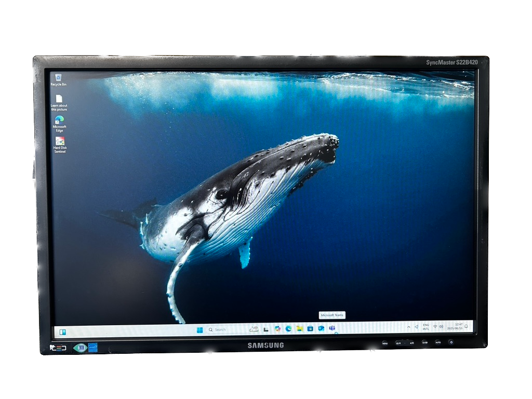532x399 pixels.
Task: Dismiss the Microsoft Teams tooltip label
Action: tap(332, 315)
